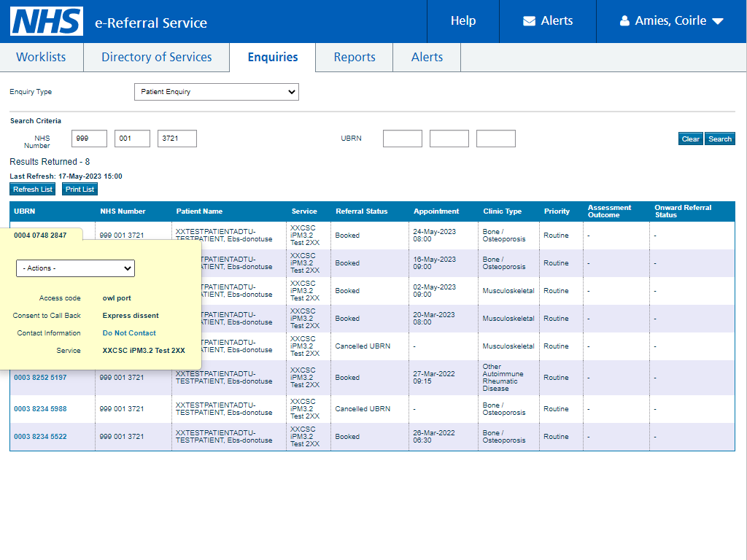Click appointment '27-Mar-2022 09:15'
Viewport: 747px width, 560px height.
(434, 378)
